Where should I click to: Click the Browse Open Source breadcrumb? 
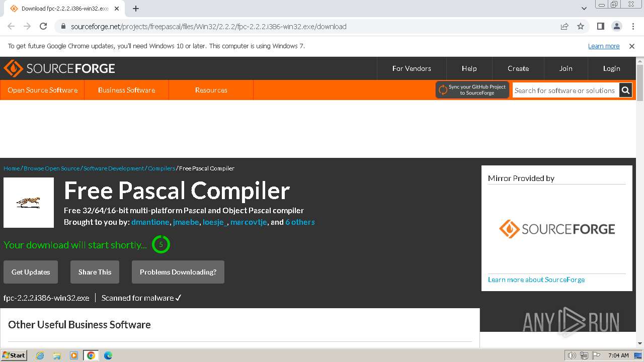[51, 168]
